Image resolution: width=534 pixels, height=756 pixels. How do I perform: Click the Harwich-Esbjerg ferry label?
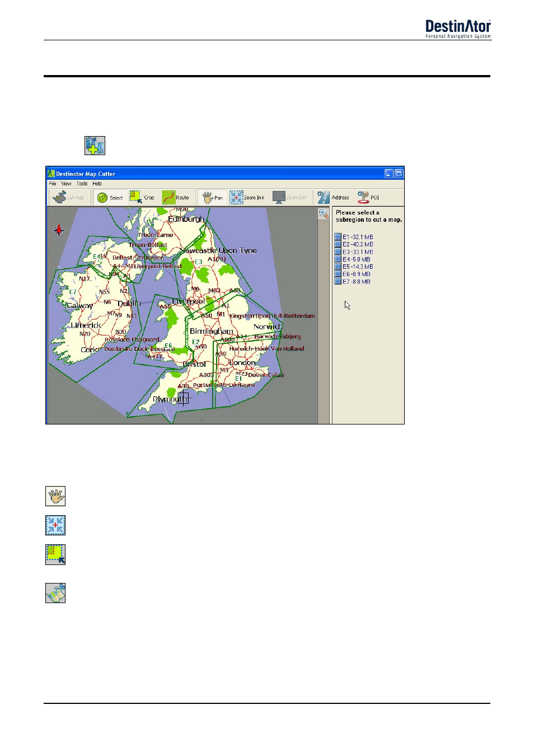(278, 337)
